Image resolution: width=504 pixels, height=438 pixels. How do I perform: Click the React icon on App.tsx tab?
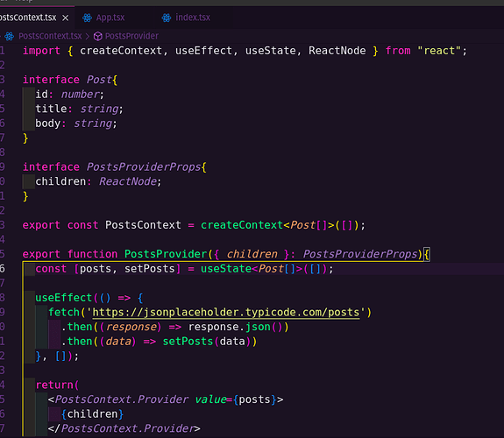(87, 18)
